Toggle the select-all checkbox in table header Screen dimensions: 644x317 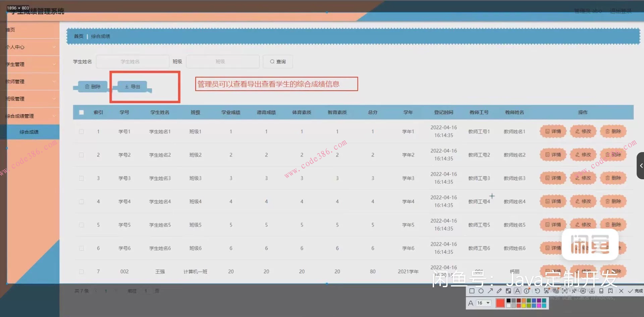pyautogui.click(x=82, y=112)
